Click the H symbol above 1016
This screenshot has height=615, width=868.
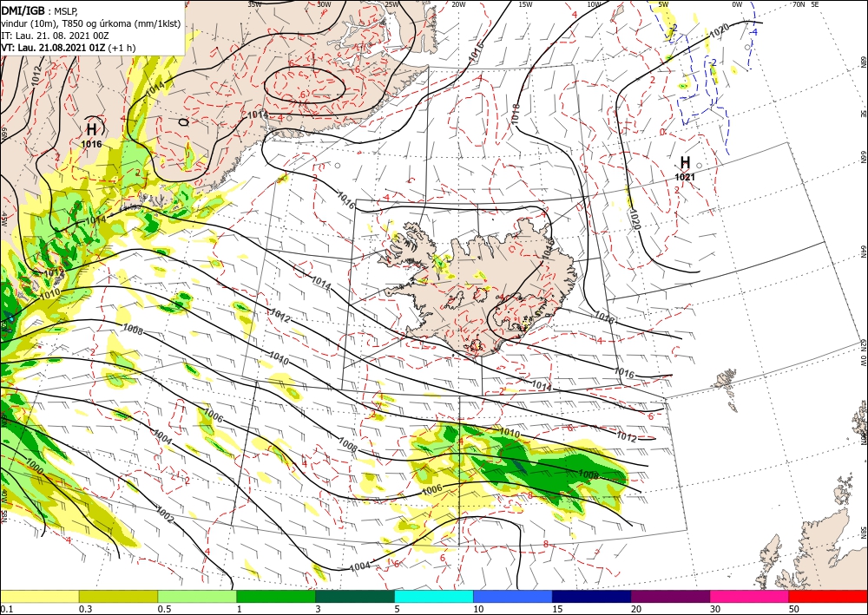coord(92,130)
